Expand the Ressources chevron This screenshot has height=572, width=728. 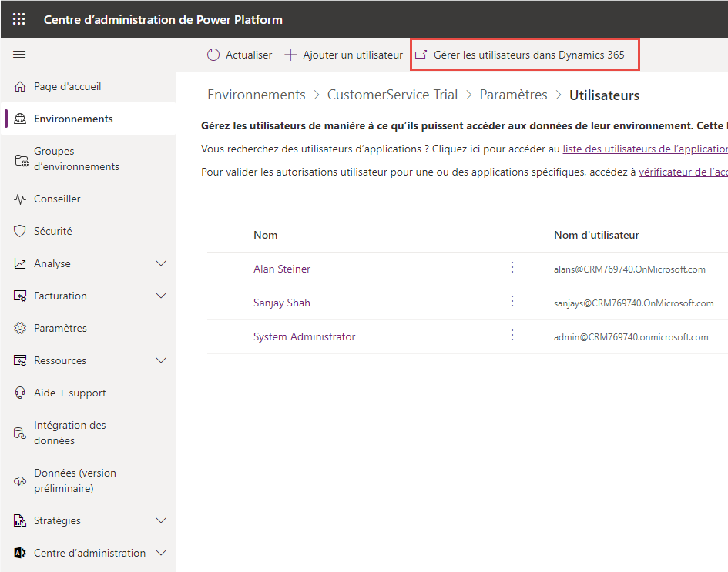click(161, 360)
